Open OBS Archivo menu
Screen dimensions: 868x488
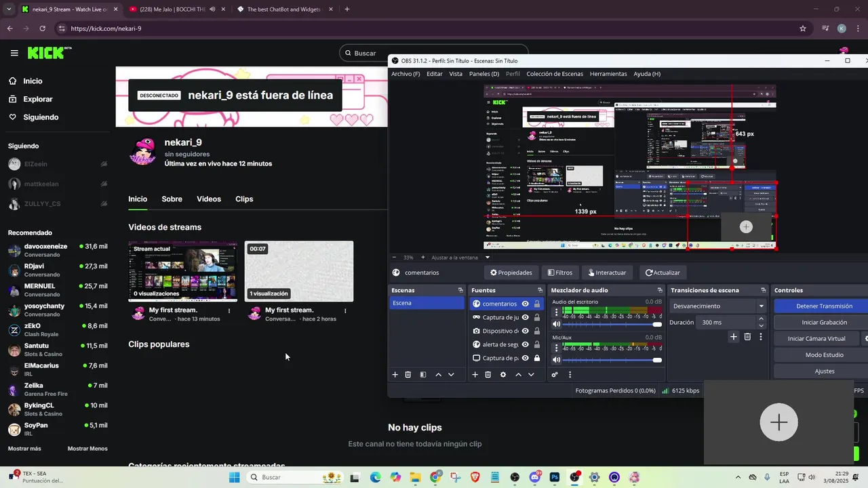(406, 74)
